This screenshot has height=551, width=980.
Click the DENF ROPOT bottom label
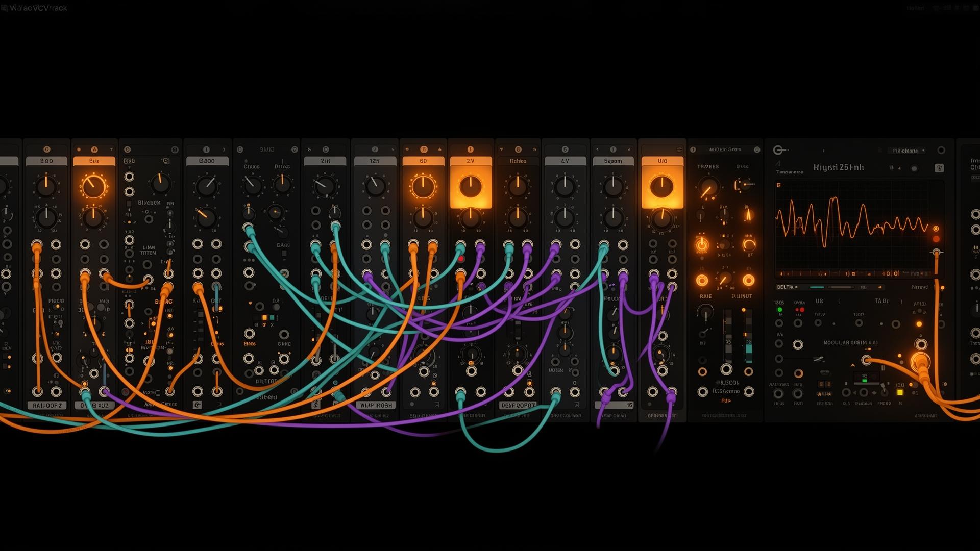[x=518, y=405]
